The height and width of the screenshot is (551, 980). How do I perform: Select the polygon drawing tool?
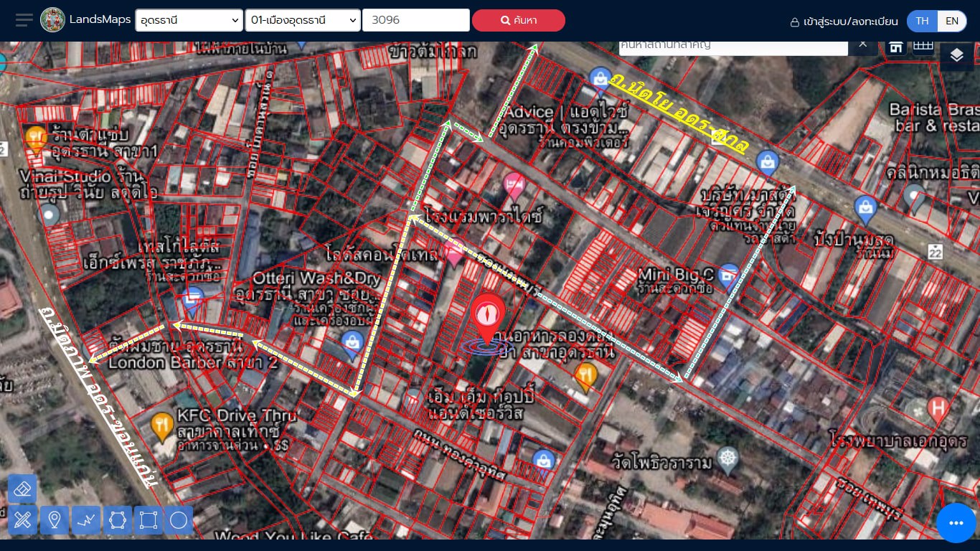coord(117,520)
